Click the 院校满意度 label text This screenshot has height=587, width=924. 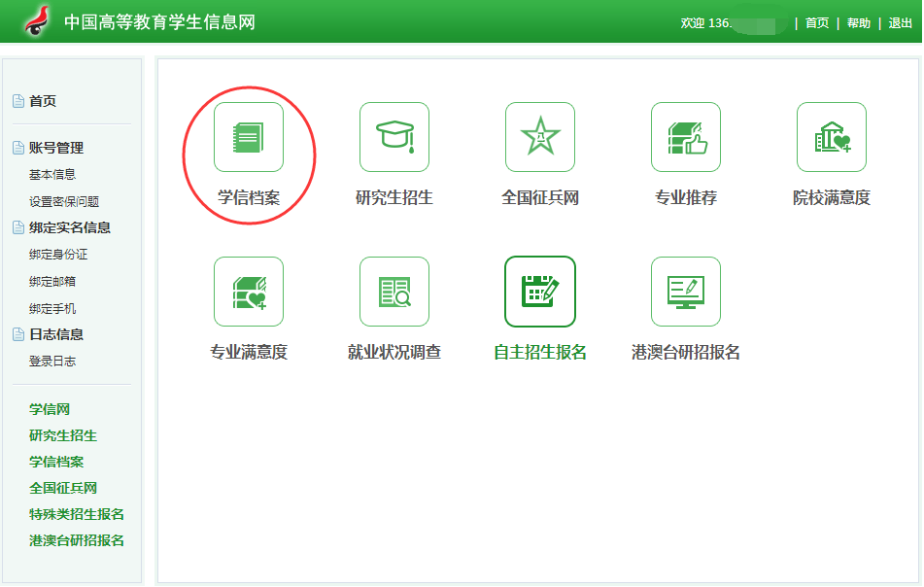[x=832, y=197]
